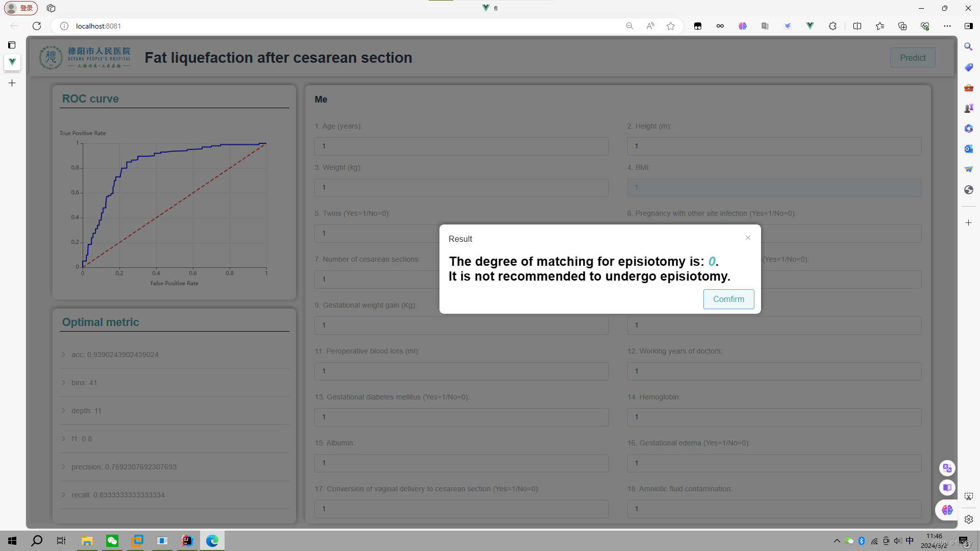Viewport: 980px width, 551px height.
Task: Open sidebar search icon
Action: 968,46
